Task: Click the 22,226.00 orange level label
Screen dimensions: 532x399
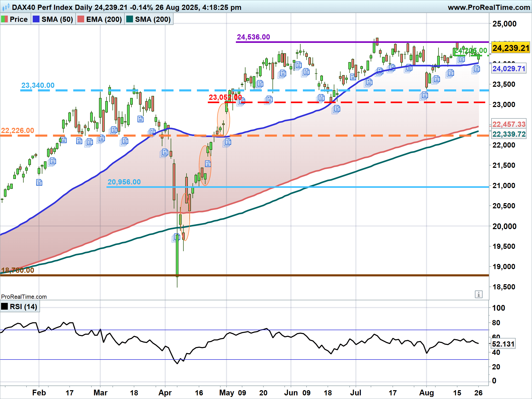Action: [18, 130]
